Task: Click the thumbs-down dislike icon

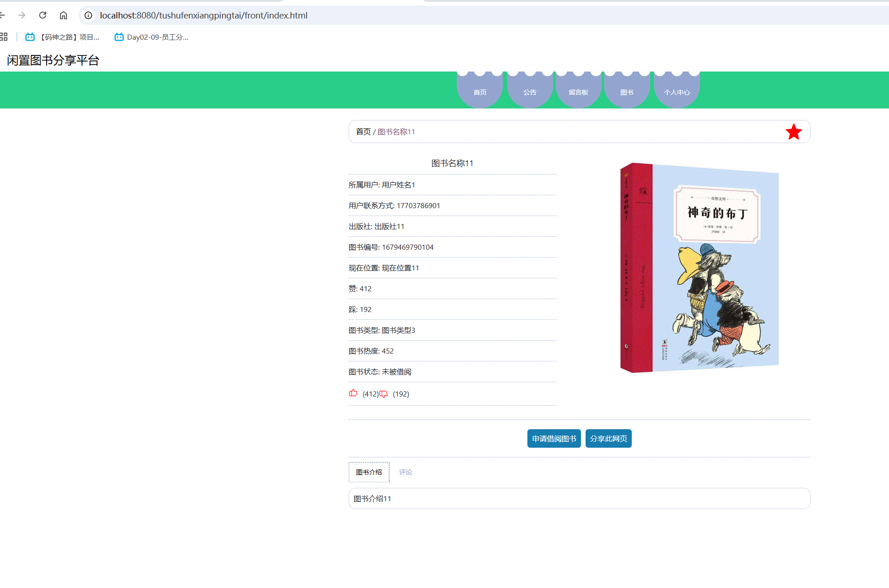Action: [383, 394]
